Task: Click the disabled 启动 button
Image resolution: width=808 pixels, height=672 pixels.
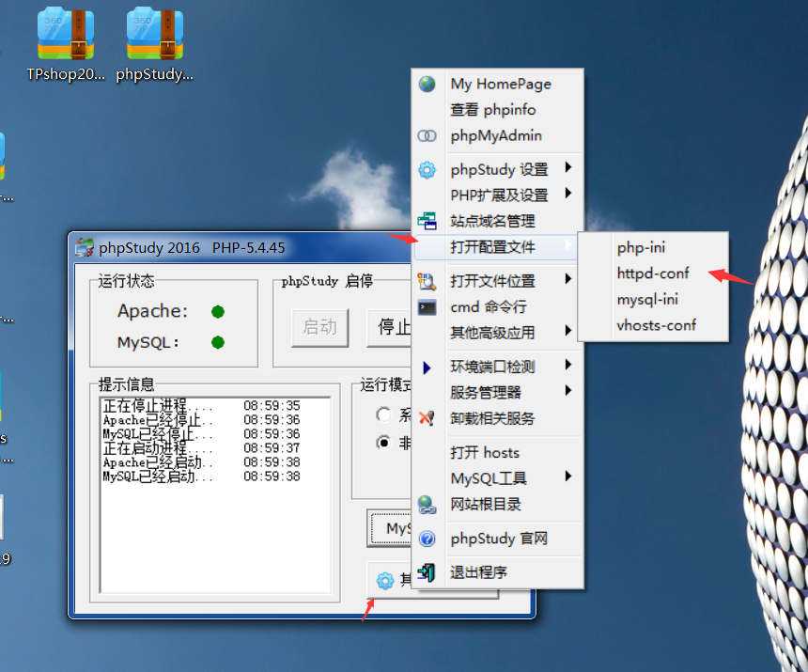Action: coord(320,328)
